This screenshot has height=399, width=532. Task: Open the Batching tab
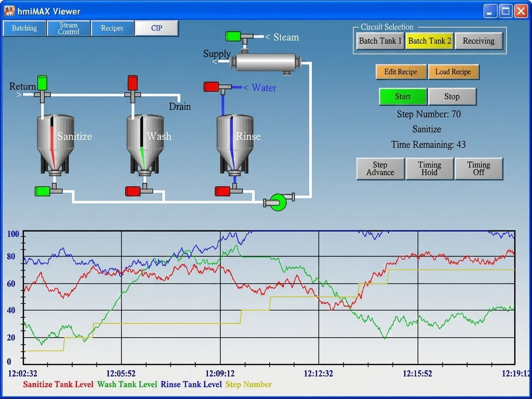coord(24,28)
